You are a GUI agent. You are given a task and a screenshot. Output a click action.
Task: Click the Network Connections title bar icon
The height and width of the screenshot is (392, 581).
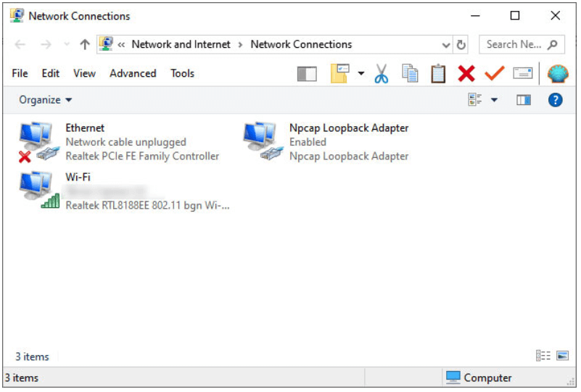click(x=17, y=16)
